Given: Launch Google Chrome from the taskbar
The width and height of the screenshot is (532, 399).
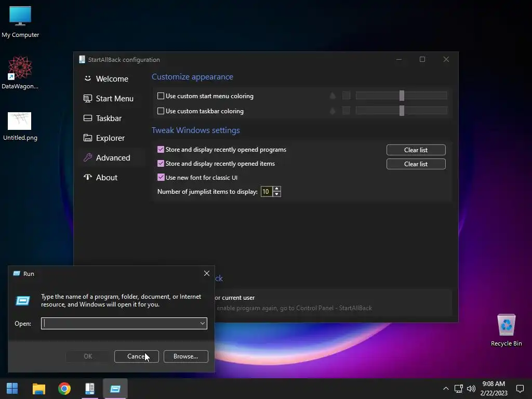Looking at the screenshot, I should [x=64, y=389].
